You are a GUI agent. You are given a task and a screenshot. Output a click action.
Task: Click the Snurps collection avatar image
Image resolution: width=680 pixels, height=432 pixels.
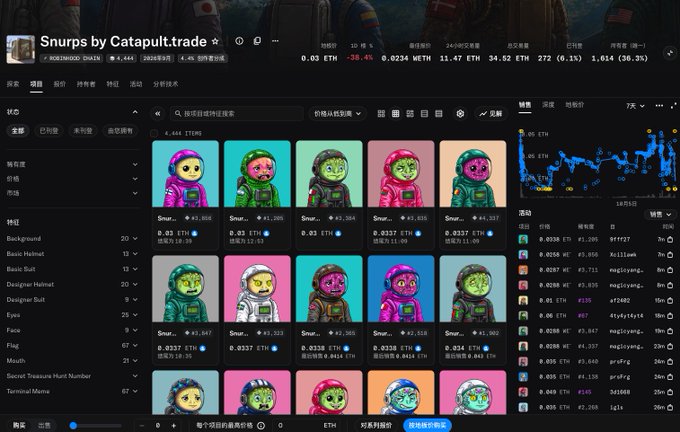point(20,49)
